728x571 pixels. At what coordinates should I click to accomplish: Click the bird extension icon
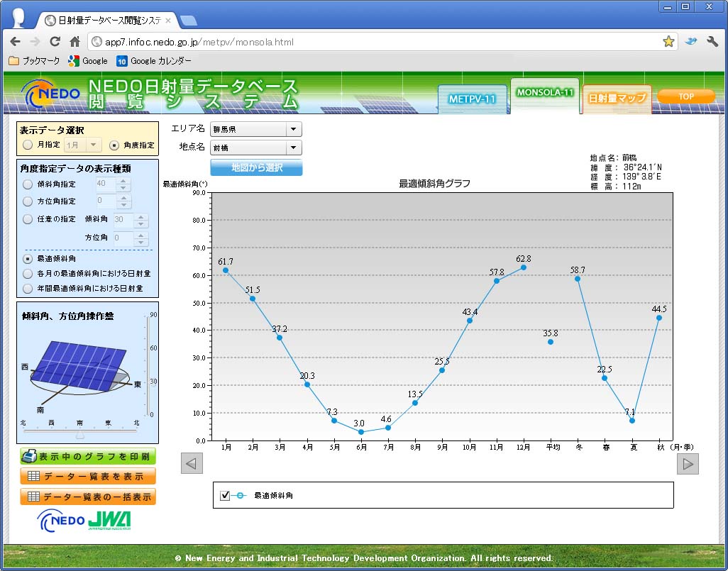(x=691, y=41)
